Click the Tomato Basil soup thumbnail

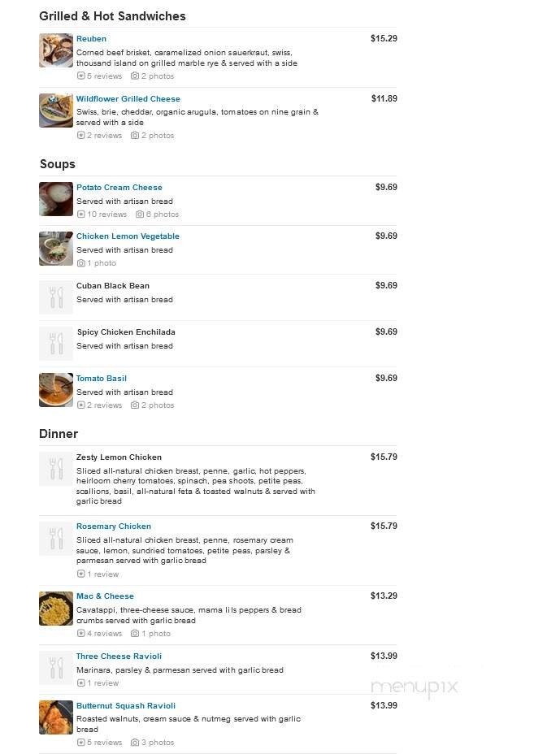[x=55, y=390]
